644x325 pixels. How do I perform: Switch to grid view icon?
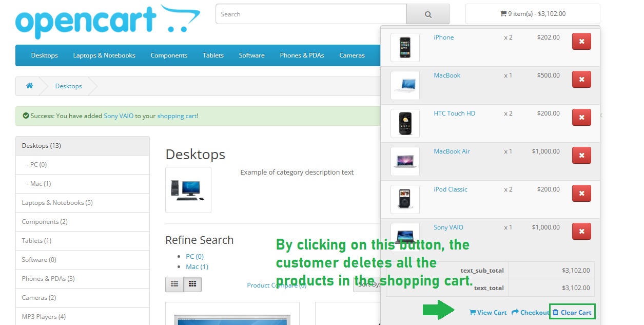(x=193, y=284)
